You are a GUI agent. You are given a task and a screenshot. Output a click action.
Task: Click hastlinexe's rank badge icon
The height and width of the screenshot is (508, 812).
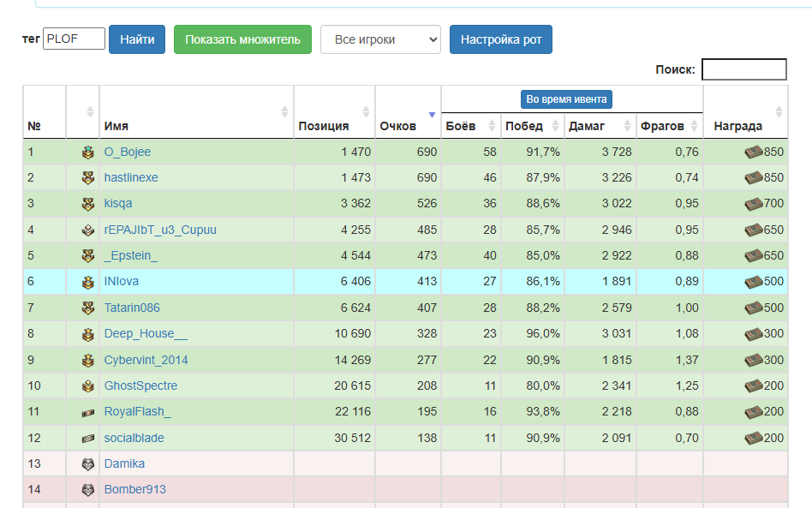click(88, 177)
